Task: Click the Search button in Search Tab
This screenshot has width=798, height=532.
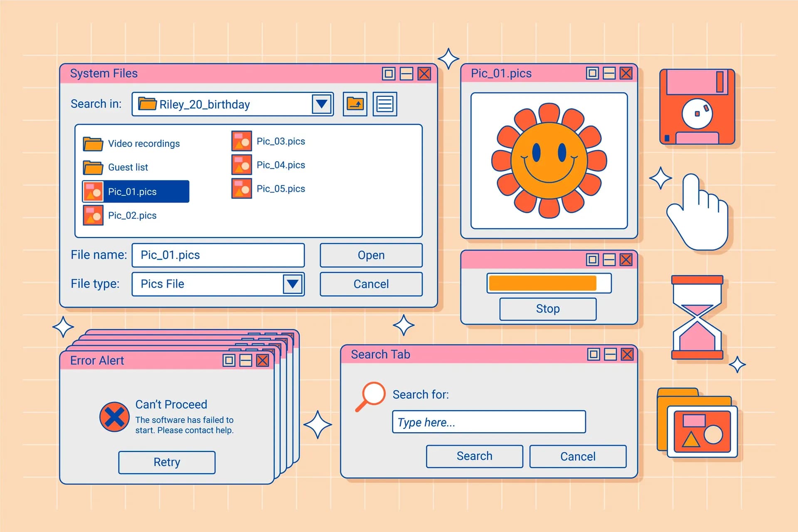Action: coord(474,456)
